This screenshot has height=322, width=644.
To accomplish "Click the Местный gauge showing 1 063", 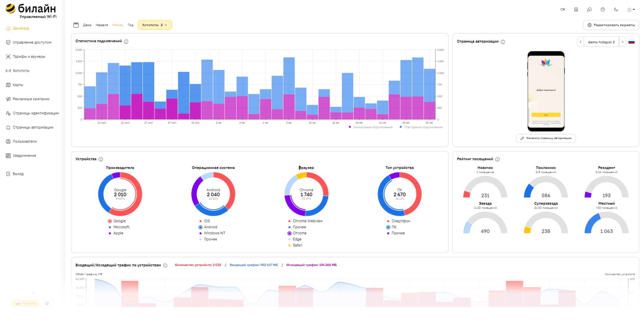I will click(x=606, y=223).
